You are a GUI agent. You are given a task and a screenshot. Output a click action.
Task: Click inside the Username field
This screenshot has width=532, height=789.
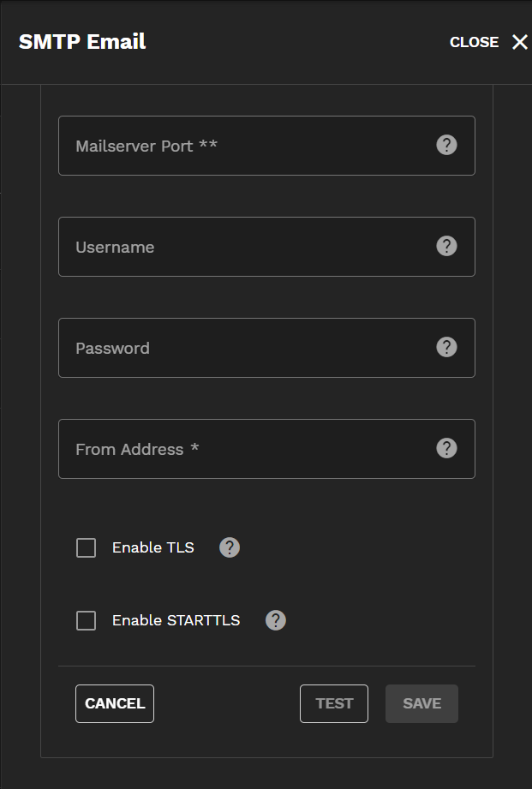click(240, 246)
